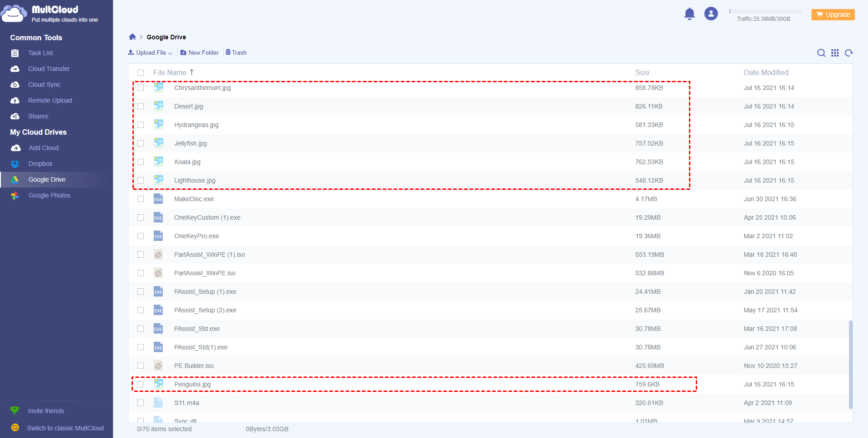Viewport: 868px width, 438px height.
Task: Click file name PAssist_Setup (1).exe
Action: [x=205, y=292]
